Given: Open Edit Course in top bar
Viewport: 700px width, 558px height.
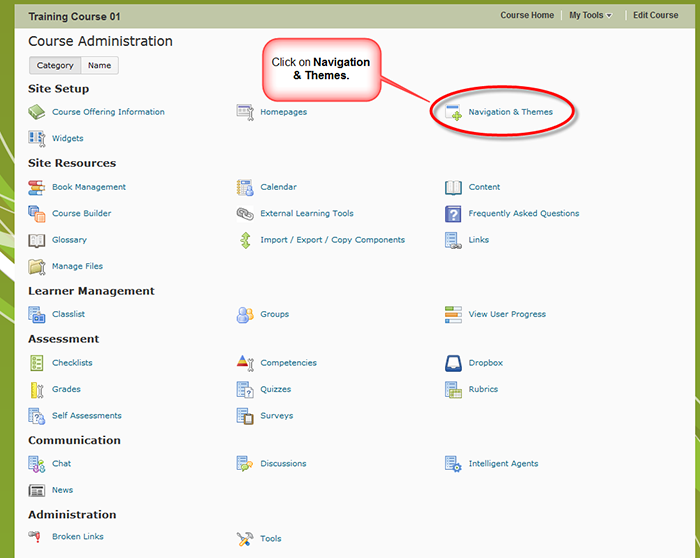Looking at the screenshot, I should [655, 15].
